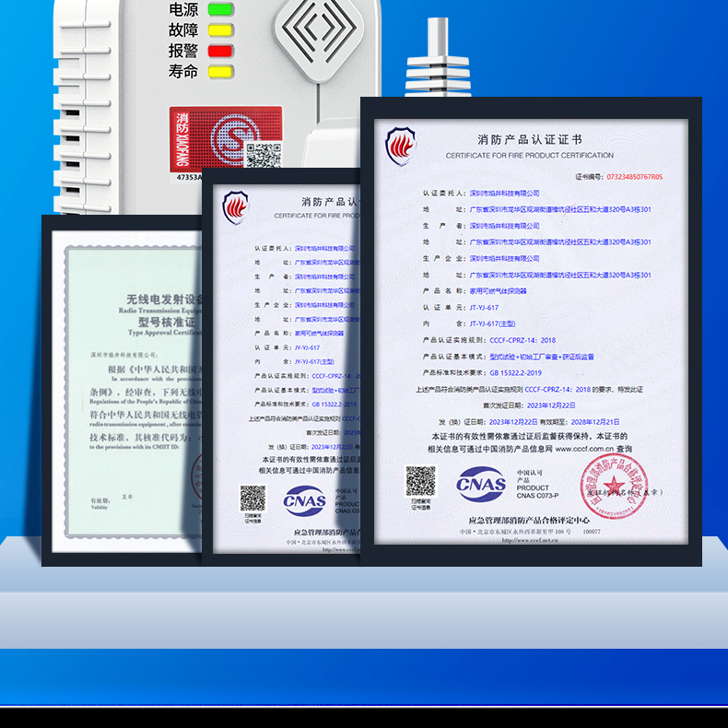Click the red 报警 alarm indicator light
Viewport: 728px width, 728px height.
[x=220, y=51]
